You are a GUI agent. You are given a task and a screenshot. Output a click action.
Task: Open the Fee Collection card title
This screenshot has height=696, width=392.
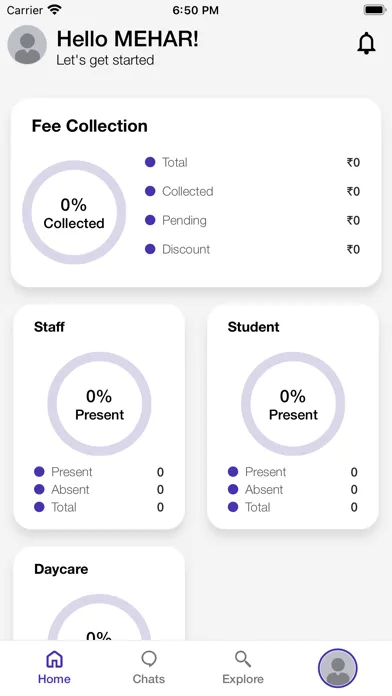(x=90, y=126)
